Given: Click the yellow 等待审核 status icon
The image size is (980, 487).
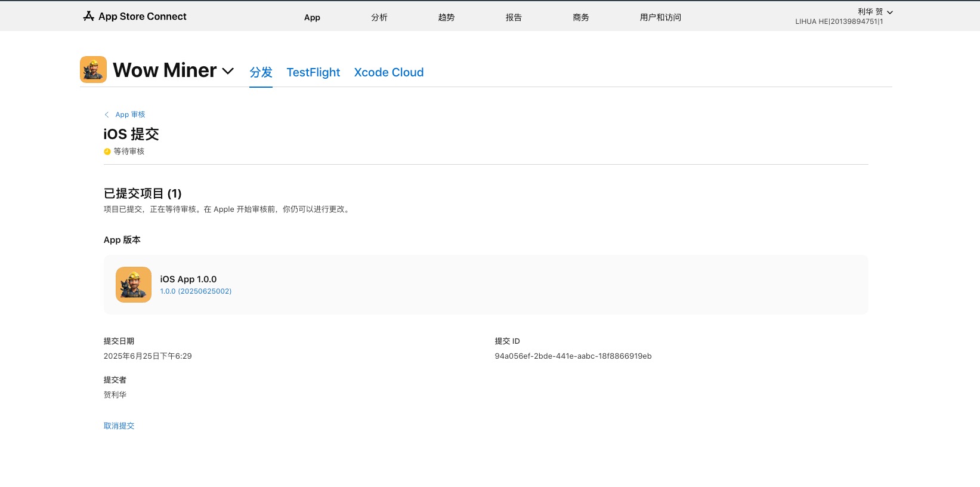Looking at the screenshot, I should point(107,152).
